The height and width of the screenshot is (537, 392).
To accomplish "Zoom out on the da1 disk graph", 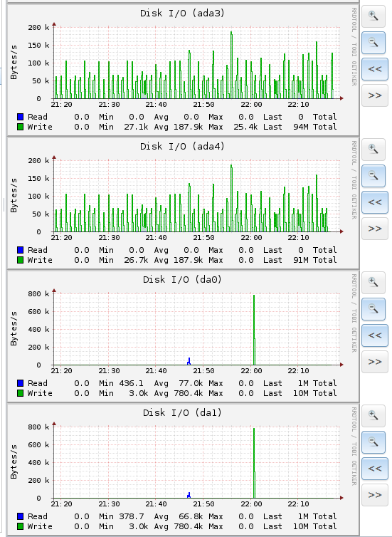I will pos(374,442).
